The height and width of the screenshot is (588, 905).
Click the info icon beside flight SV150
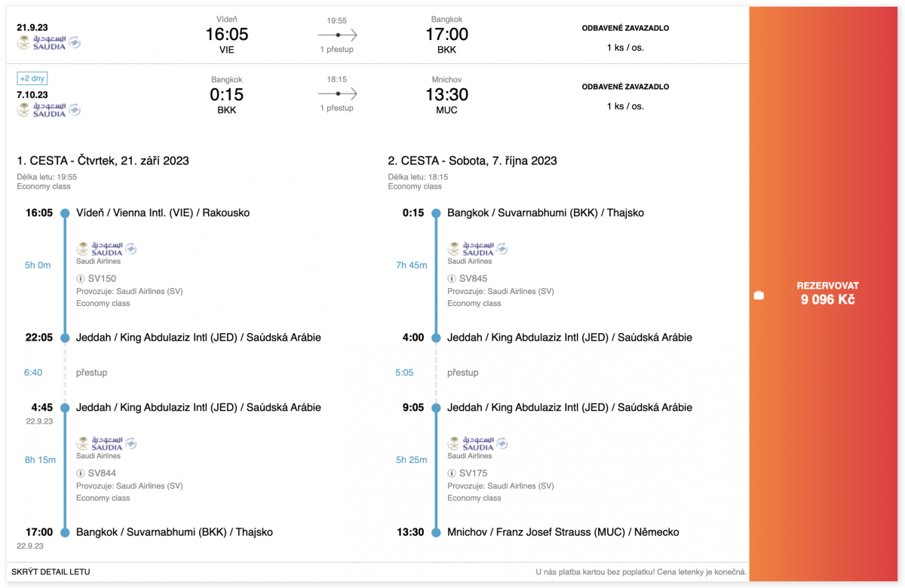tap(81, 278)
